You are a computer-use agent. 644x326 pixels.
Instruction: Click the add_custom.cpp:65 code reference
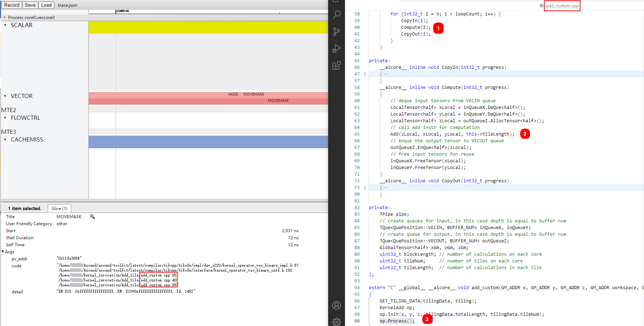click(159, 275)
